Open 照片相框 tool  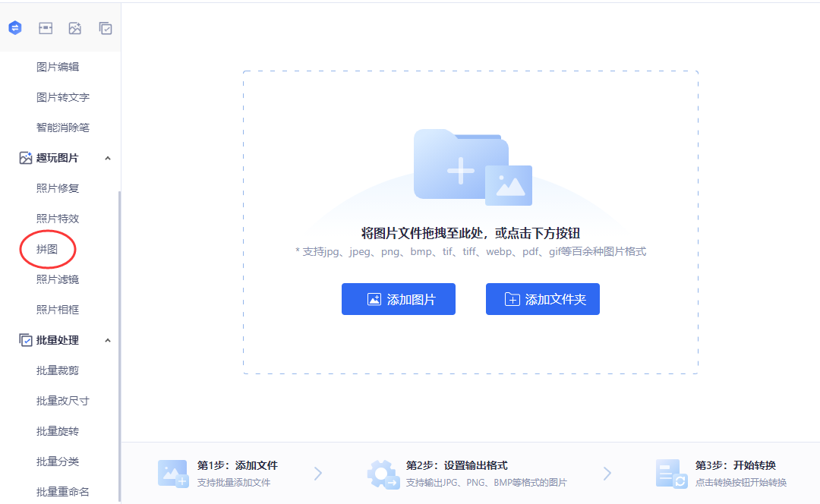click(58, 310)
